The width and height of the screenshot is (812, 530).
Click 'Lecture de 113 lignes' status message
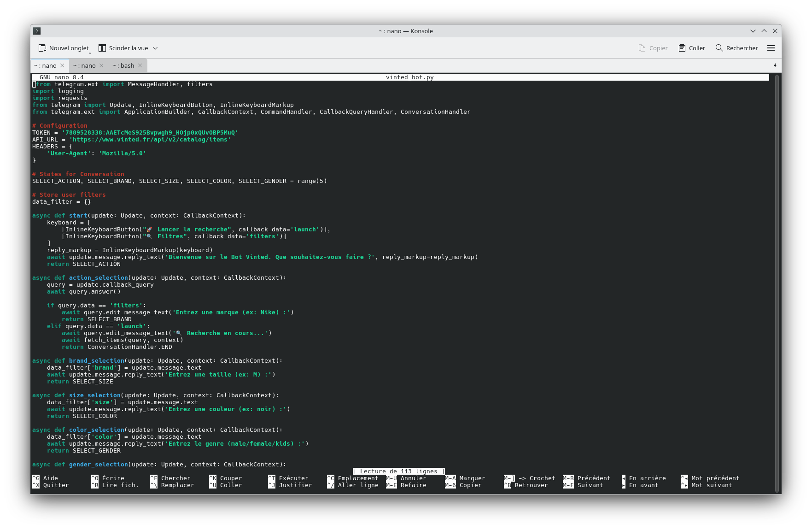point(399,471)
